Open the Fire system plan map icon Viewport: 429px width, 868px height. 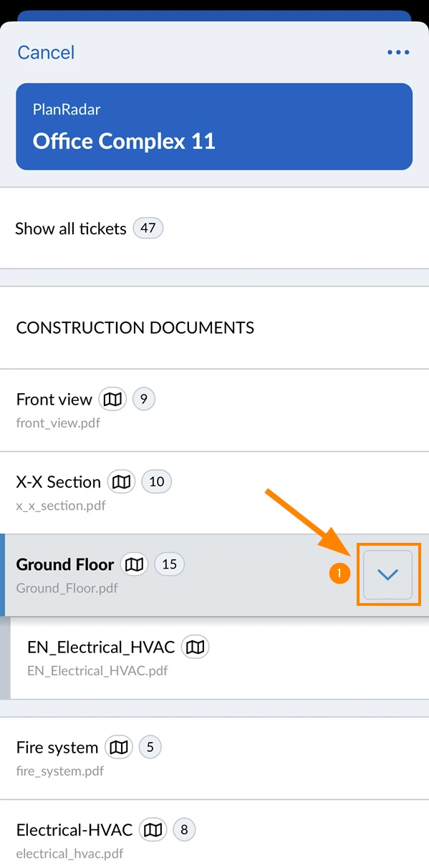click(x=119, y=748)
